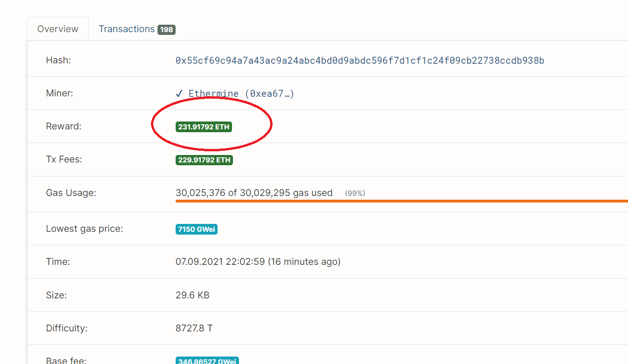Click the 'Hash:' row label

tap(58, 60)
